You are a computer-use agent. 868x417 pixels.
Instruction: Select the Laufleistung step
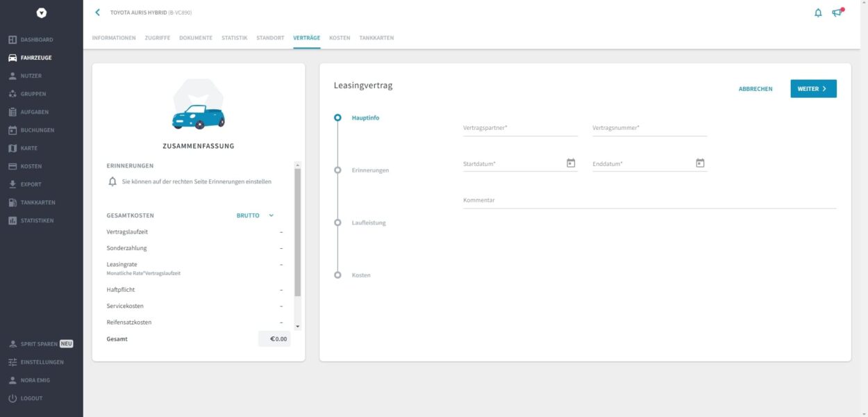pos(369,222)
